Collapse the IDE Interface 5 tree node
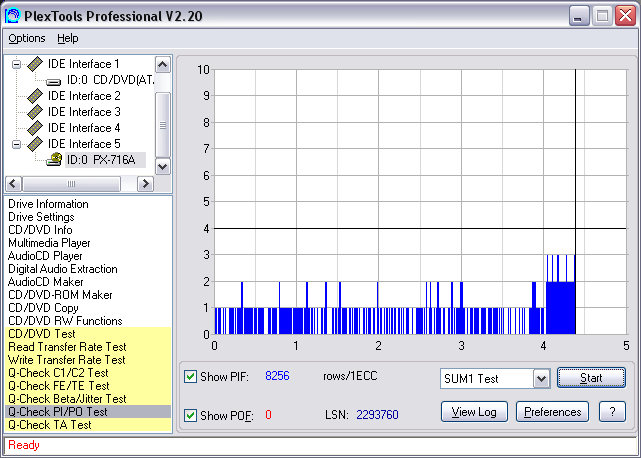Image resolution: width=641 pixels, height=458 pixels. point(16,144)
